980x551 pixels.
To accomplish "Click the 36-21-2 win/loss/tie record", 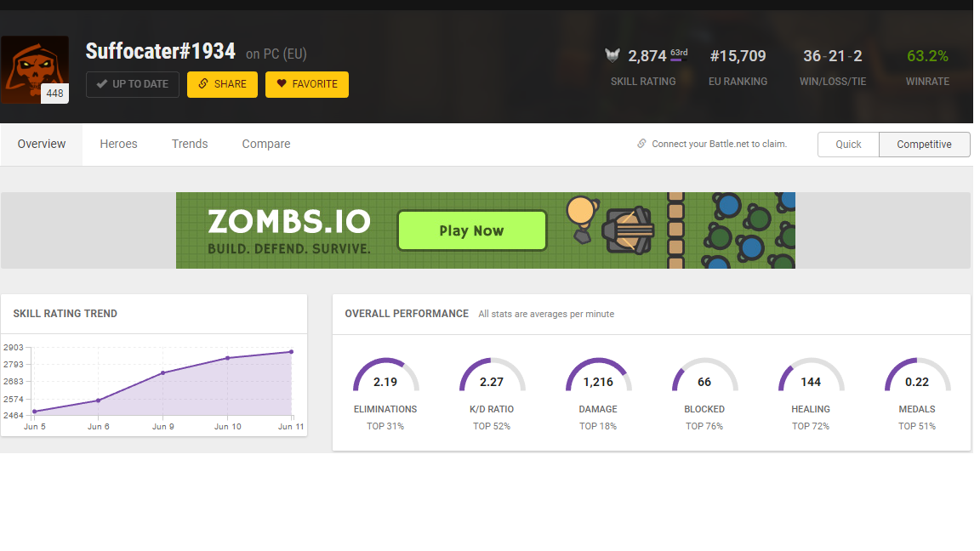I will [x=833, y=56].
